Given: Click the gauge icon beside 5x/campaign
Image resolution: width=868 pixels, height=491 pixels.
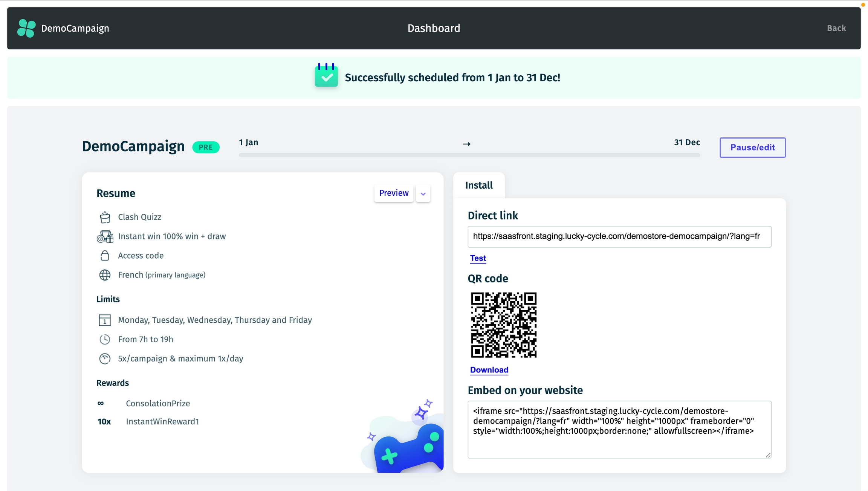Looking at the screenshot, I should [105, 358].
